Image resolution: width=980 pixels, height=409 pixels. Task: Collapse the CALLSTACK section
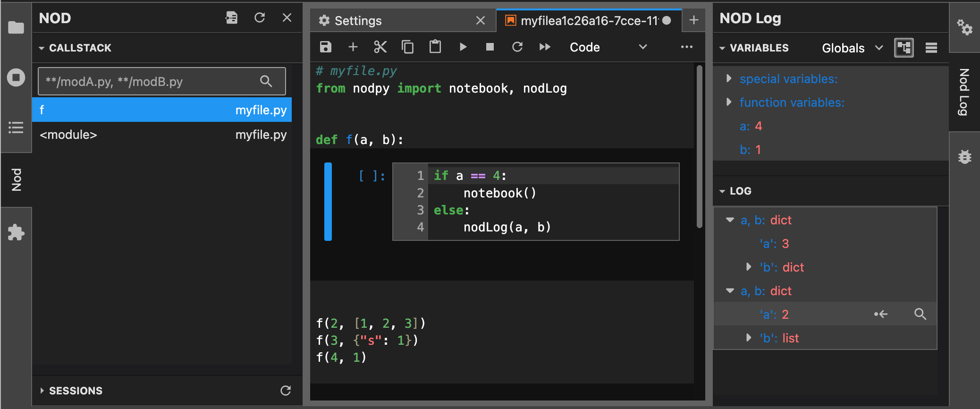click(42, 48)
